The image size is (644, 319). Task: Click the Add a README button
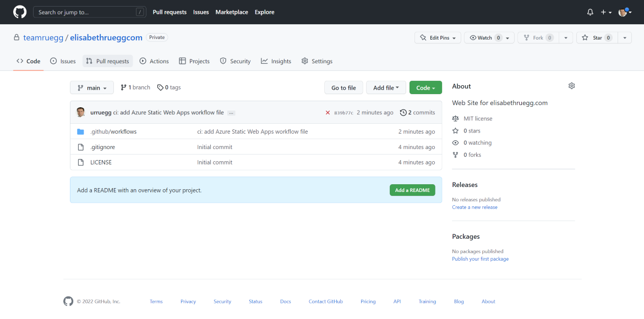(x=412, y=190)
